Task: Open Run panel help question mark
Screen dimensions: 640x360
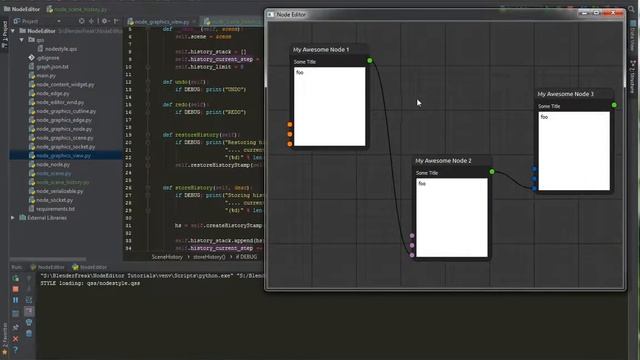Action: pos(16,350)
